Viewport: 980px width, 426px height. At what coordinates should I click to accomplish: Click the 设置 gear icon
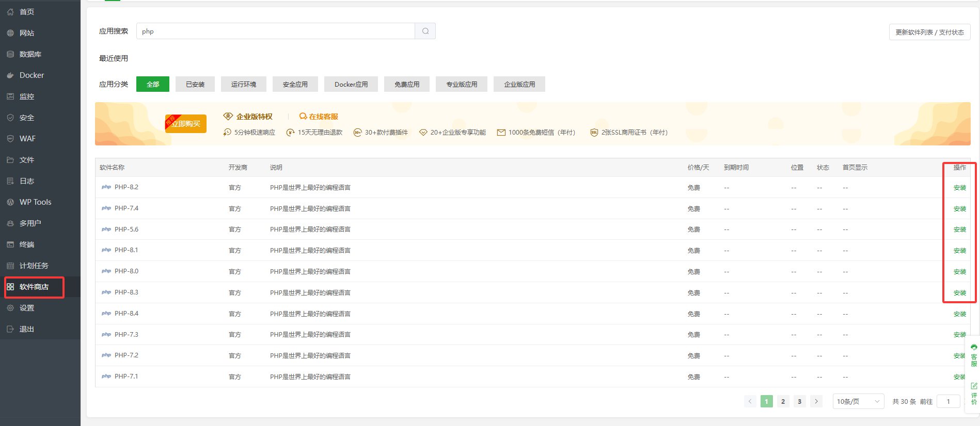click(x=10, y=308)
